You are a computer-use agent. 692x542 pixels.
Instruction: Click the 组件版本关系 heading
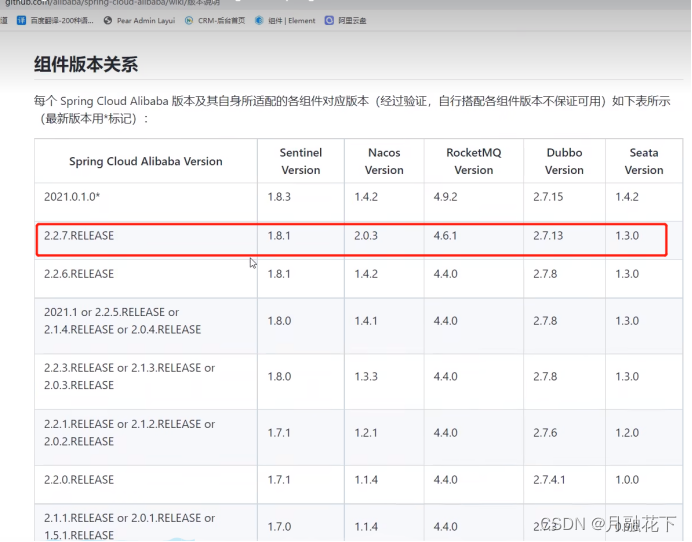tap(86, 64)
